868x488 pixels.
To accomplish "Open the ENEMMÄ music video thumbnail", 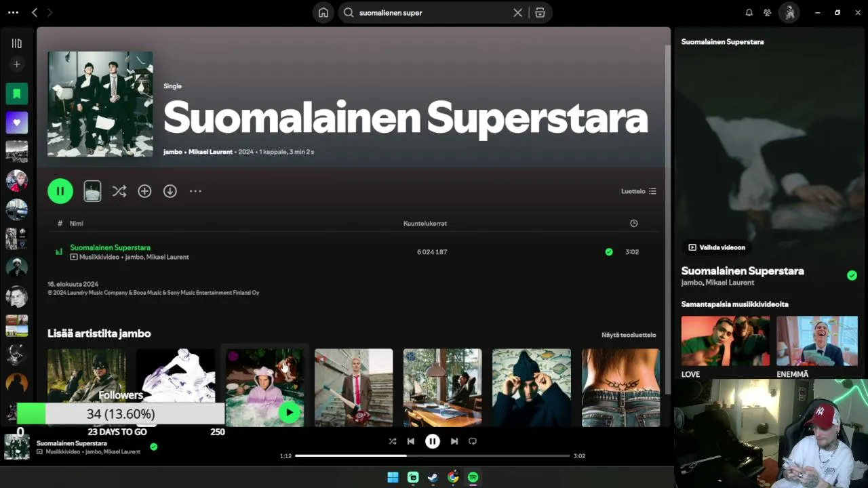I will (817, 341).
